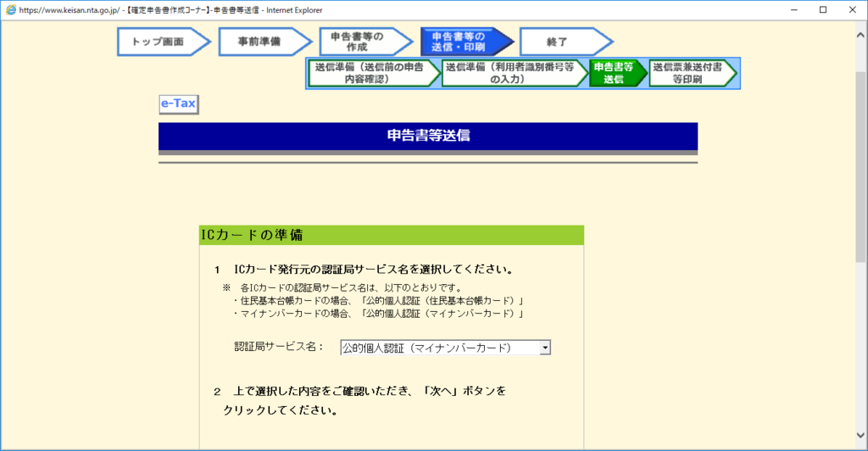The image size is (868, 451).
Task: Click the vertical scrollbar thumb
Action: (861, 166)
